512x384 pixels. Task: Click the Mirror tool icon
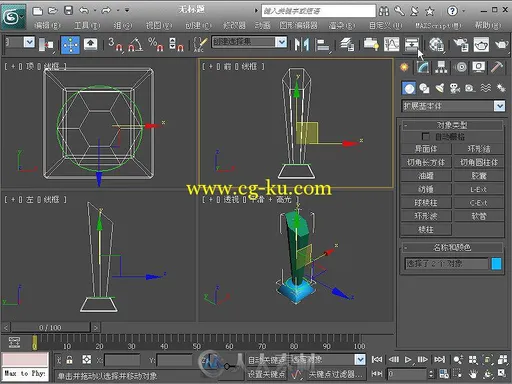coord(302,44)
